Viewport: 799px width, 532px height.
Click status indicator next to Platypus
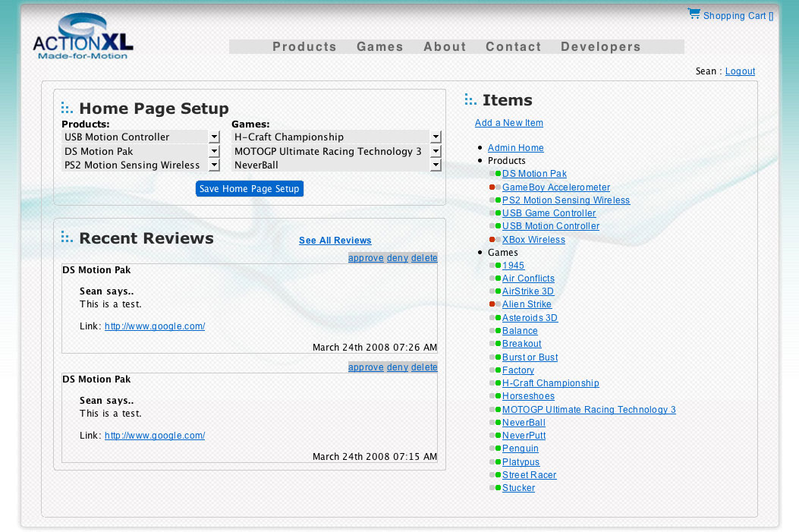click(x=495, y=462)
